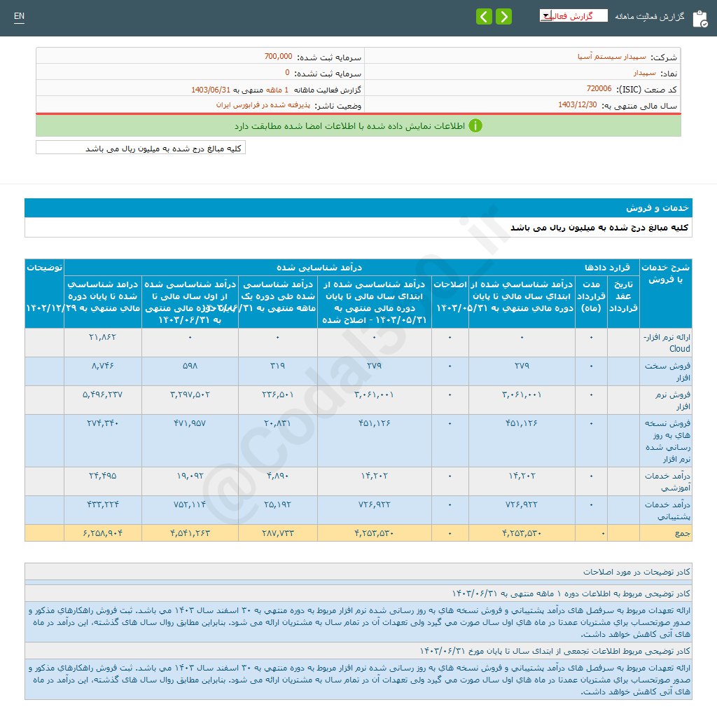Click the clipboard report icon at top right
This screenshot has width=717, height=728.
pos(701,19)
